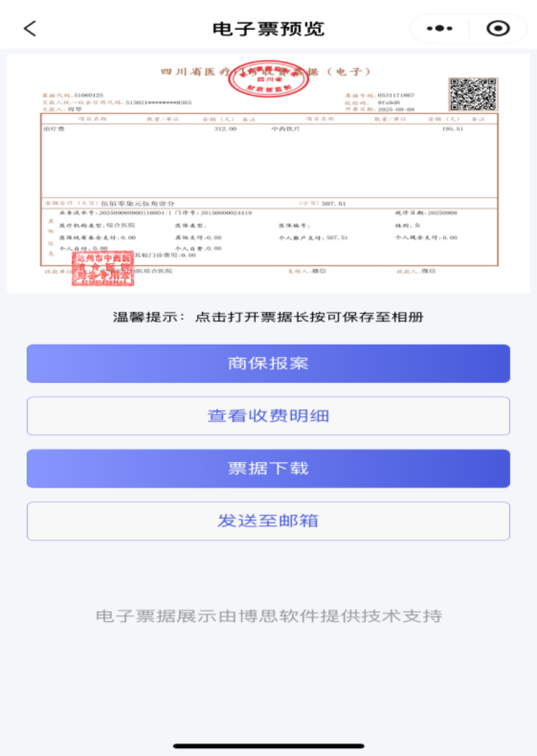Viewport: 537px width, 756px height.
Task: Open the electronic invoice image preview
Action: [268, 174]
